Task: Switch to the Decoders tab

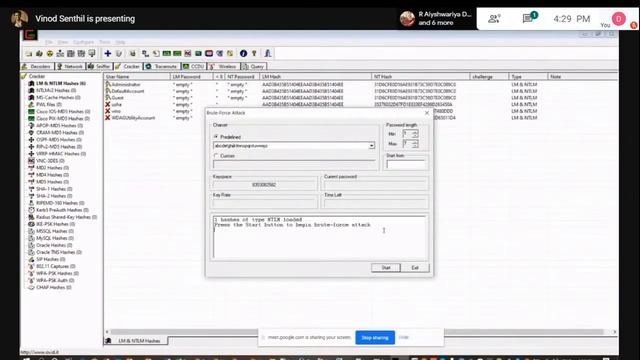Action: tap(38, 66)
